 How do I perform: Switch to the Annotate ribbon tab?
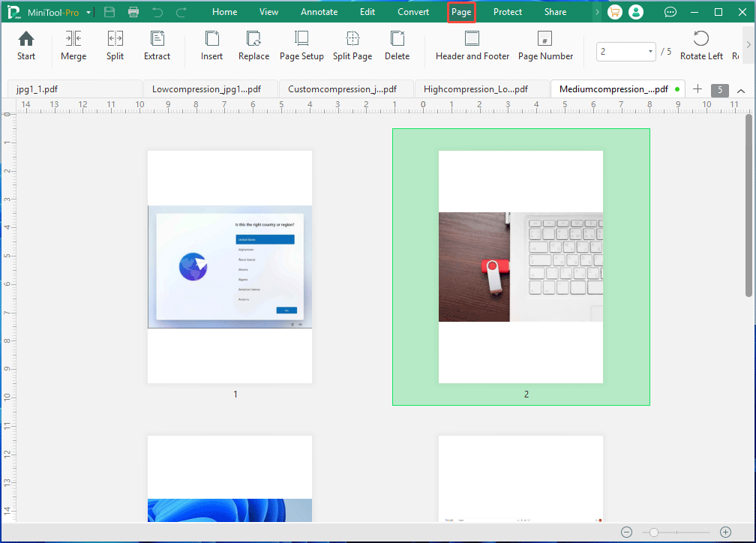click(319, 11)
